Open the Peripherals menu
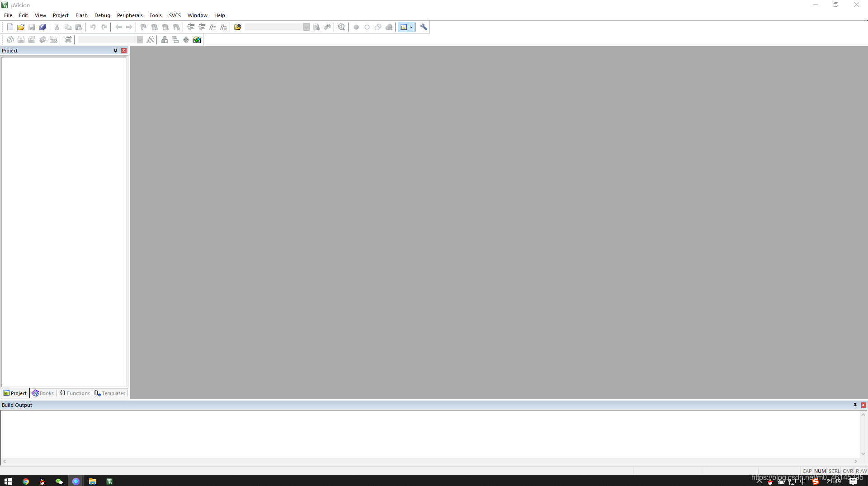Image resolution: width=868 pixels, height=486 pixels. coord(130,15)
